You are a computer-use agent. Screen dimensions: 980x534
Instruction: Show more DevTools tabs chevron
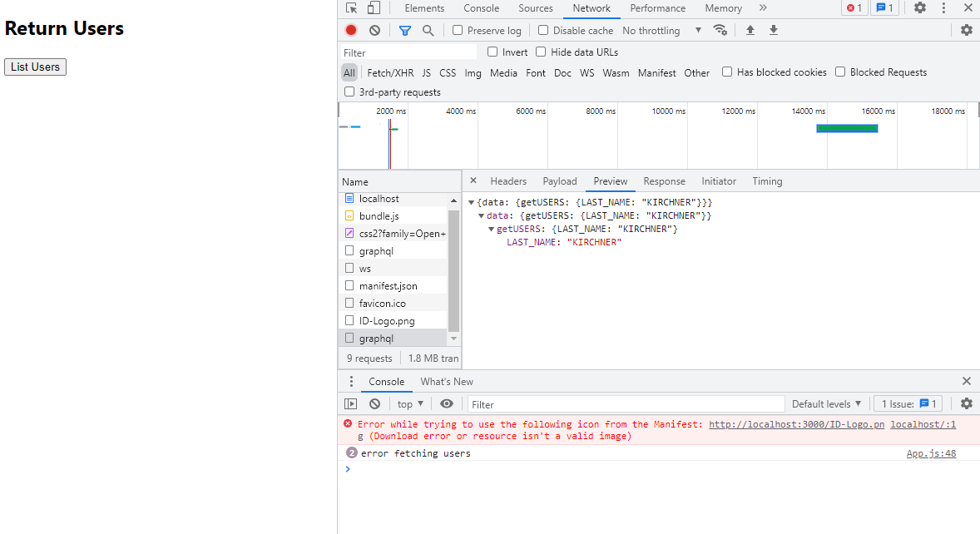[763, 8]
